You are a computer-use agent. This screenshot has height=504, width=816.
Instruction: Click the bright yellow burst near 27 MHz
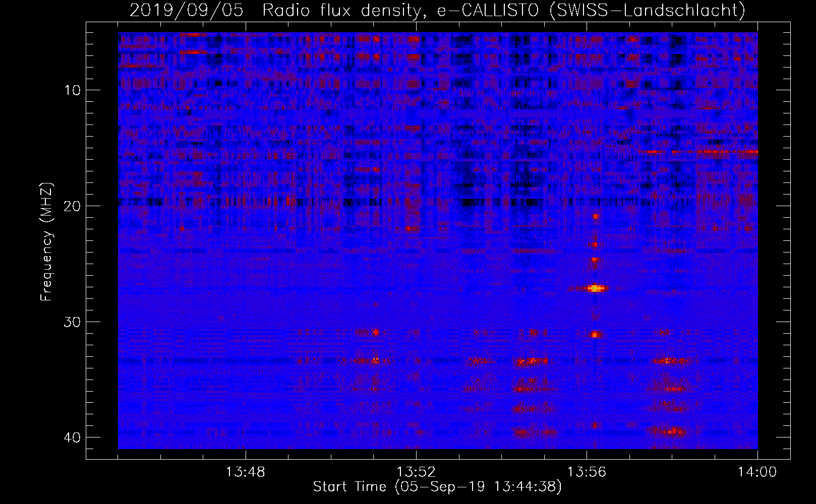pos(595,289)
